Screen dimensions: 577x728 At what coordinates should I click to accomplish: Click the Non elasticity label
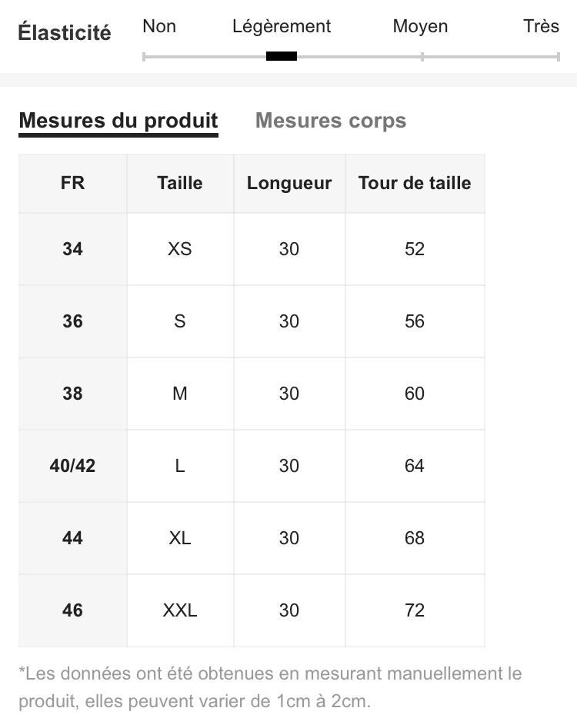click(x=159, y=26)
